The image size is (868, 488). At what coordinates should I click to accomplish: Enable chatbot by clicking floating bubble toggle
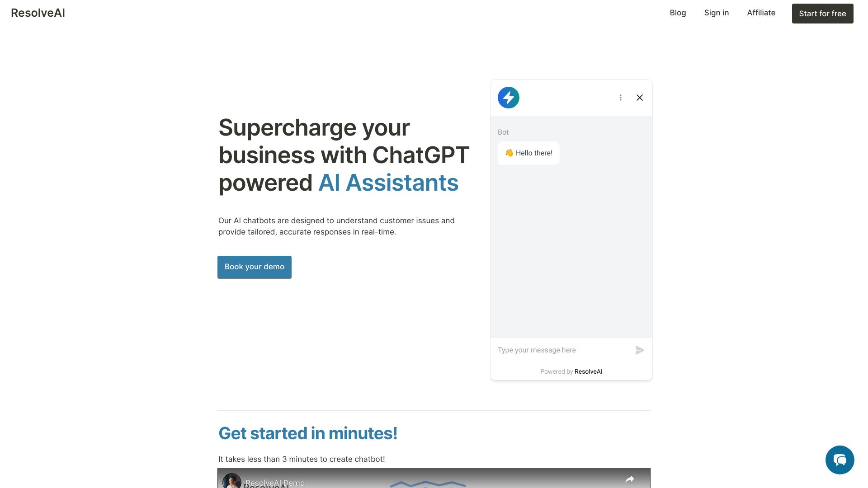coord(840,460)
